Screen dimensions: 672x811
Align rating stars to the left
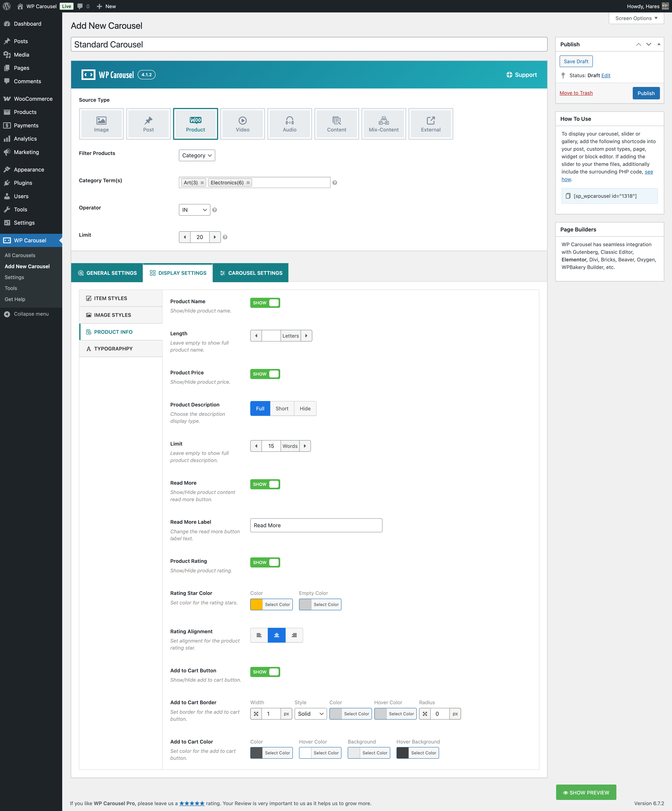pos(259,635)
